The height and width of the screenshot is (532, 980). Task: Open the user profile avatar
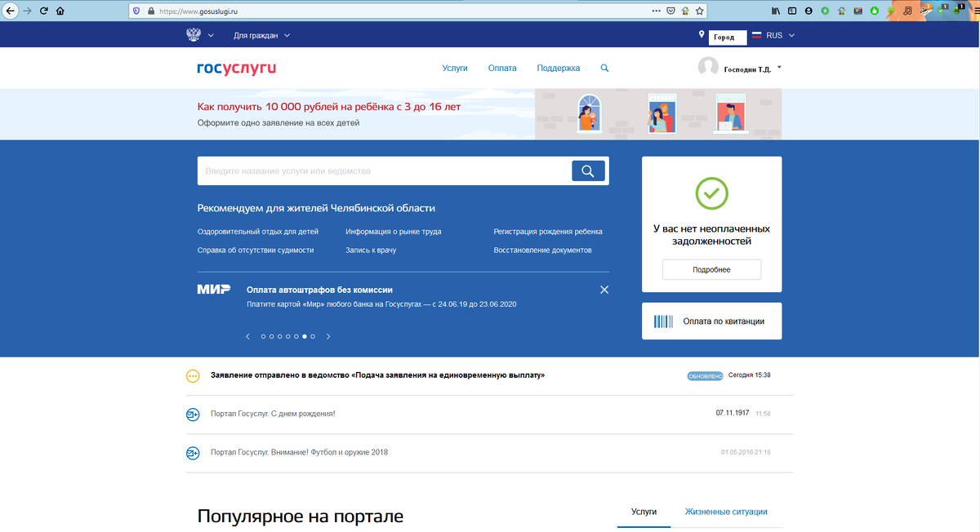point(708,68)
